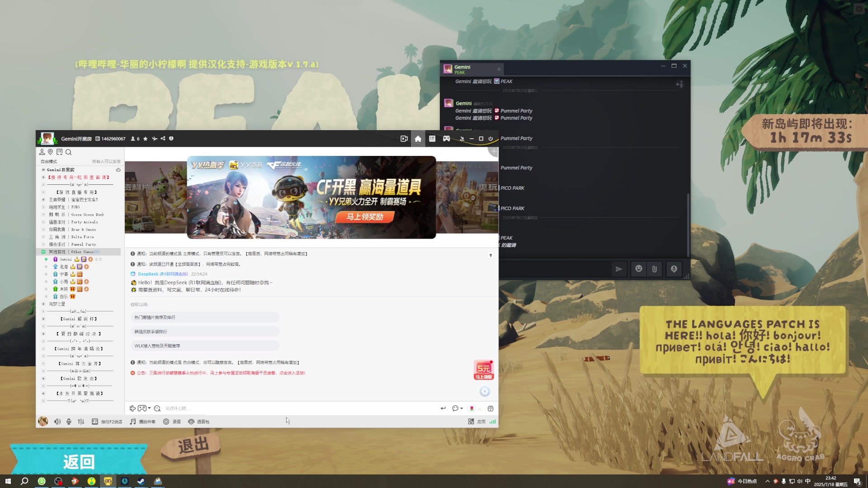Screen dimensions: 868x488
Task: Click the round blue assistant icon in chat
Action: [x=485, y=392]
